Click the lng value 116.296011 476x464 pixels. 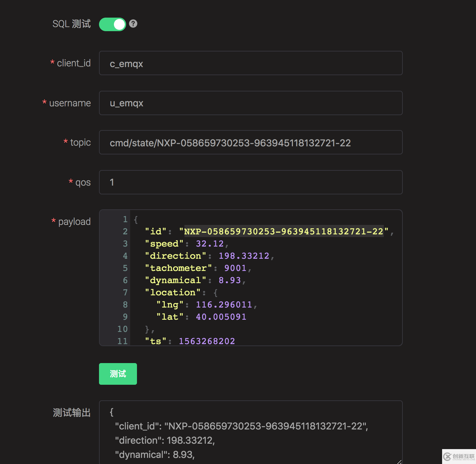[x=224, y=304]
